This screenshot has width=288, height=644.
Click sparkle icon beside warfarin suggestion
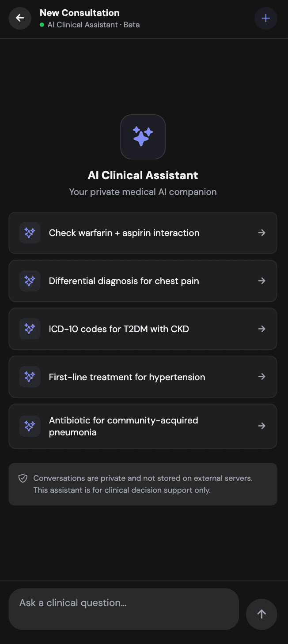pyautogui.click(x=30, y=233)
